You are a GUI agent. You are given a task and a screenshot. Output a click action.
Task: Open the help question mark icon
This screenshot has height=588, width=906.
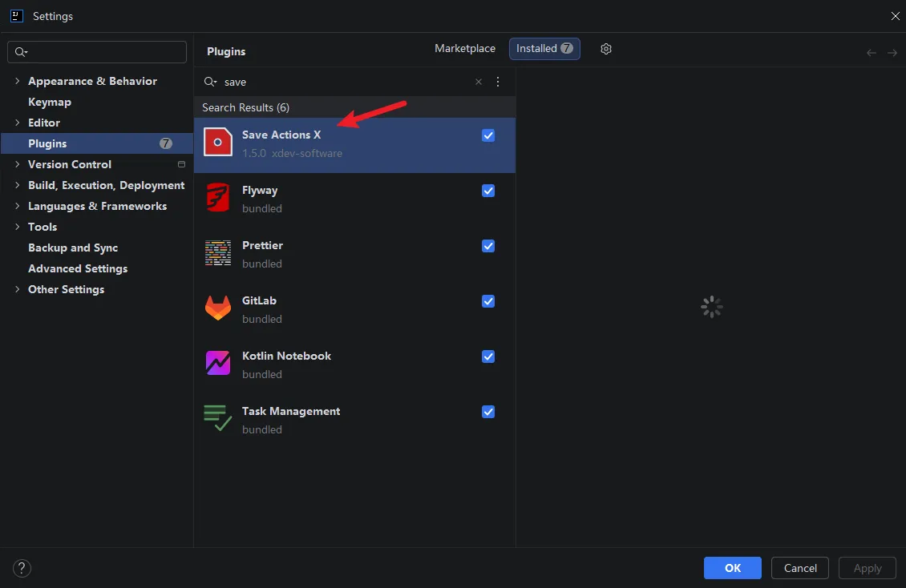coord(22,569)
